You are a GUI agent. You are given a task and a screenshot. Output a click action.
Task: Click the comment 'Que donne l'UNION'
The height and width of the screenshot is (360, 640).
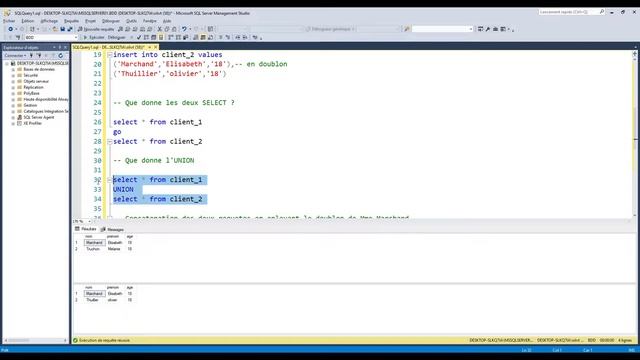[153, 160]
